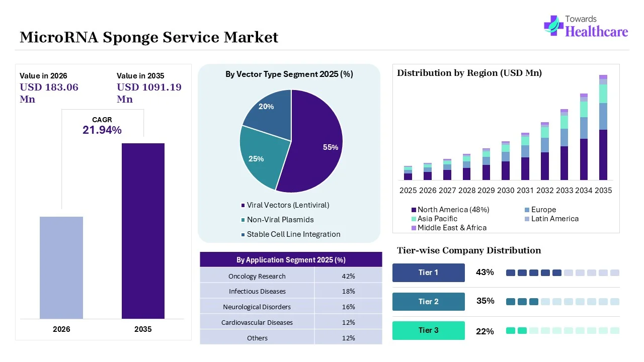Select the Cardiovascular Diseases table cell
This screenshot has height=362, width=644.
coord(257,322)
